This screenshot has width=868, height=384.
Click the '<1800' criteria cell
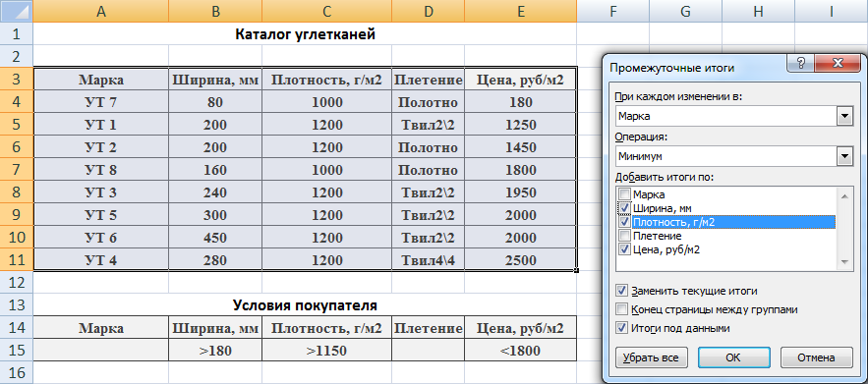tap(520, 351)
